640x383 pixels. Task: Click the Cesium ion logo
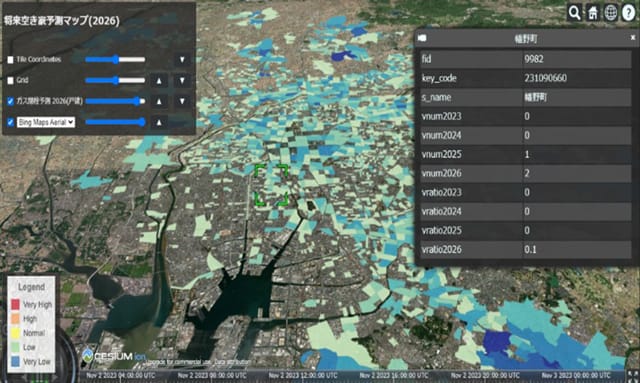[113, 356]
